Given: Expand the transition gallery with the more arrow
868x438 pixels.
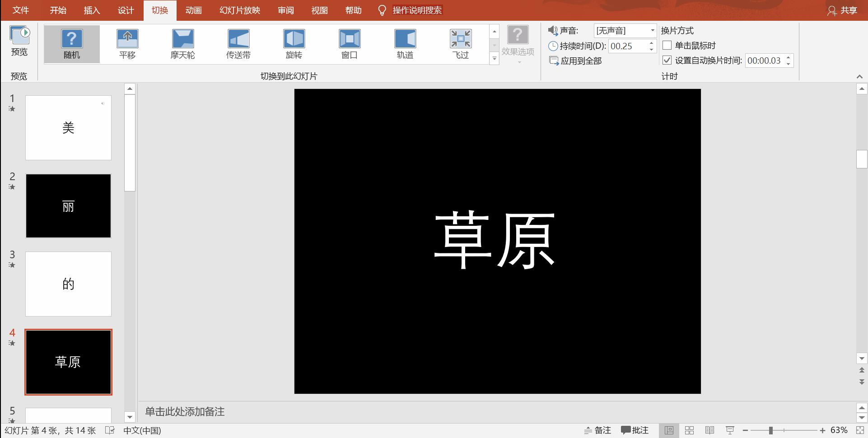Looking at the screenshot, I should click(494, 58).
